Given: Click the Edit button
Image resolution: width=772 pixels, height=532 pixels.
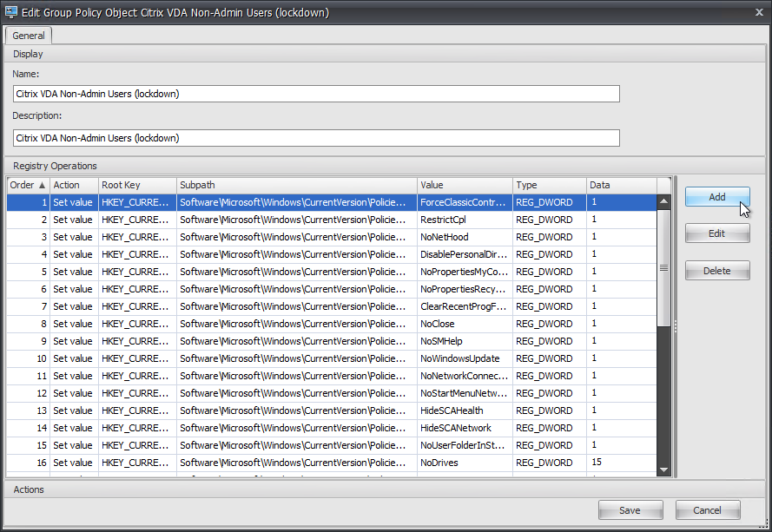Looking at the screenshot, I should point(716,233).
